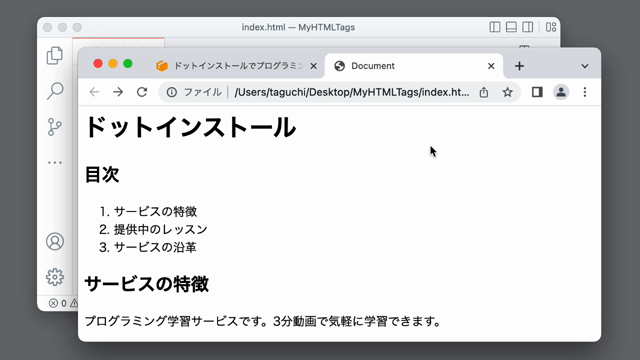Click the サービスの特徴 section heading

click(147, 284)
